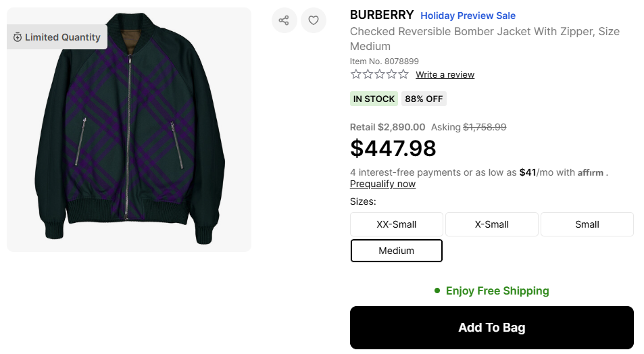This screenshot has width=644, height=354.
Task: Open the Holiday Preview Sale link
Action: click(468, 16)
